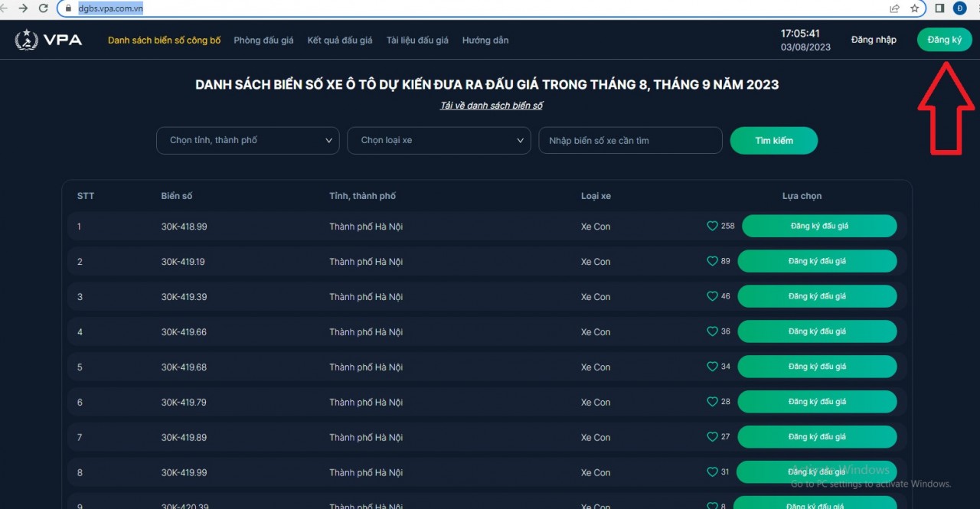
Task: Toggle the favorite heart for plate 30K-419.99
Action: pyautogui.click(x=711, y=472)
